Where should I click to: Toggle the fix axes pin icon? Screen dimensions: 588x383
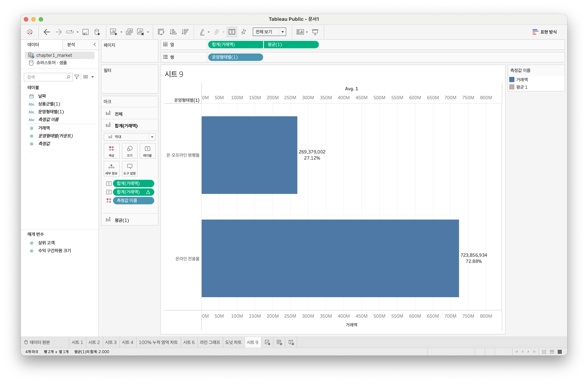[x=244, y=32]
